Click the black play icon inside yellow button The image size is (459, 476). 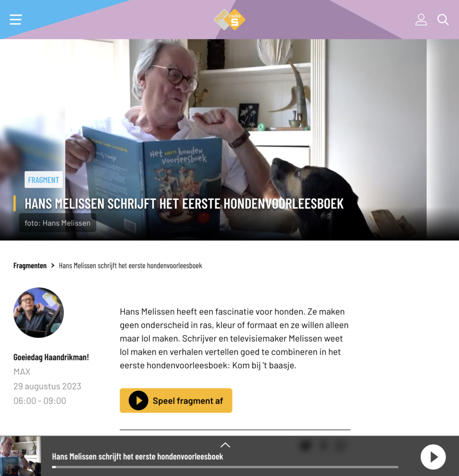pyautogui.click(x=138, y=400)
